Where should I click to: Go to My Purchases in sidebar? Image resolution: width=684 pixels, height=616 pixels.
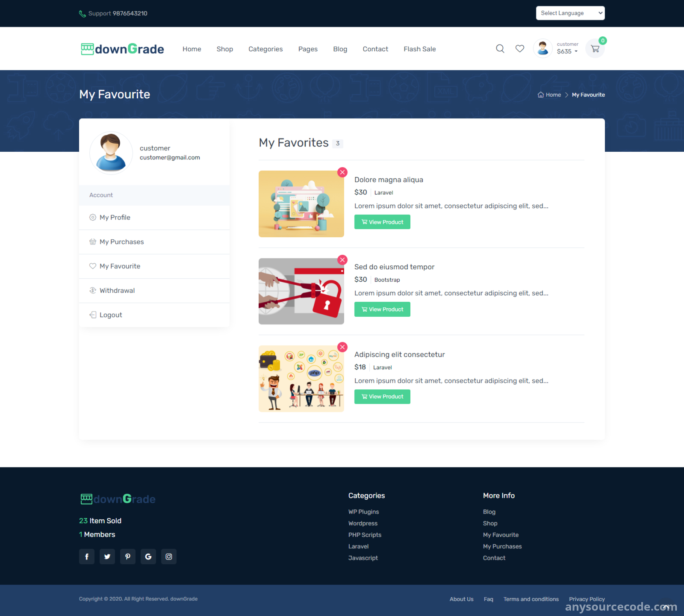154,242
